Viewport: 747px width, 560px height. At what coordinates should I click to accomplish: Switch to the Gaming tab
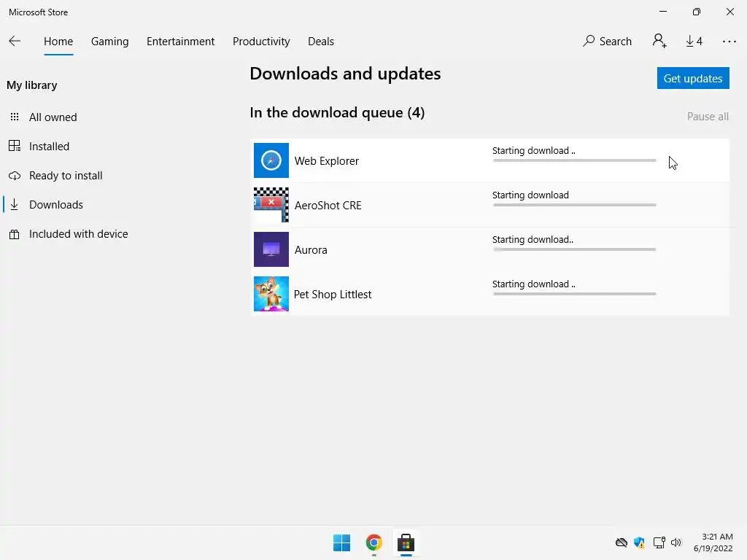(x=109, y=42)
